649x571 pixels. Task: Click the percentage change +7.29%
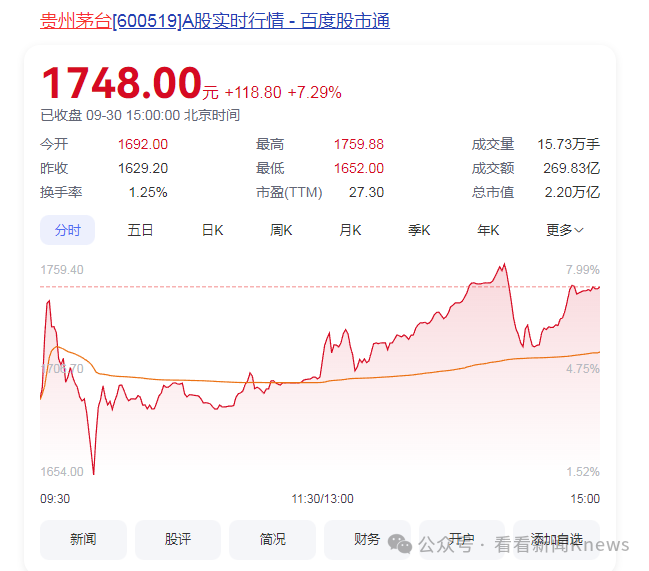click(x=315, y=92)
